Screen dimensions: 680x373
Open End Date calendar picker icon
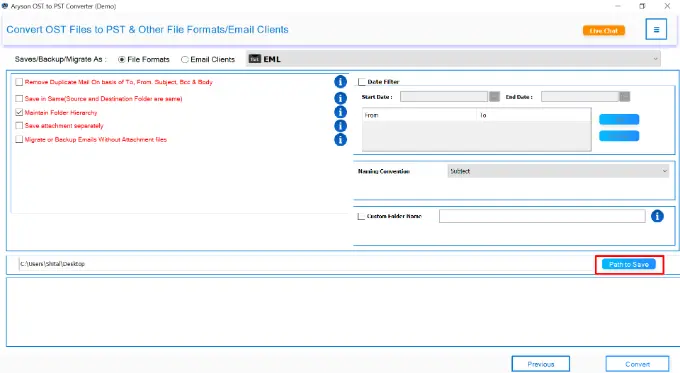(624, 97)
